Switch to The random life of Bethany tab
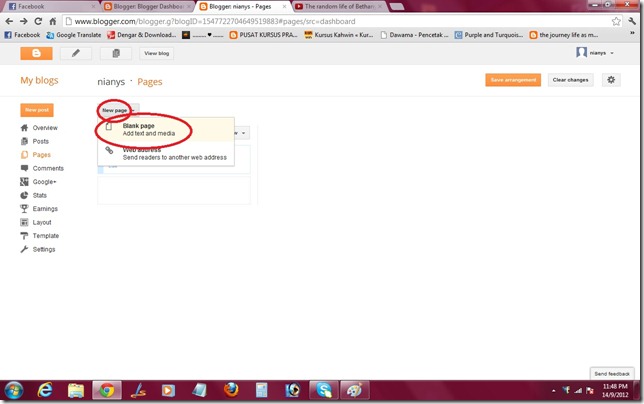 (x=339, y=7)
